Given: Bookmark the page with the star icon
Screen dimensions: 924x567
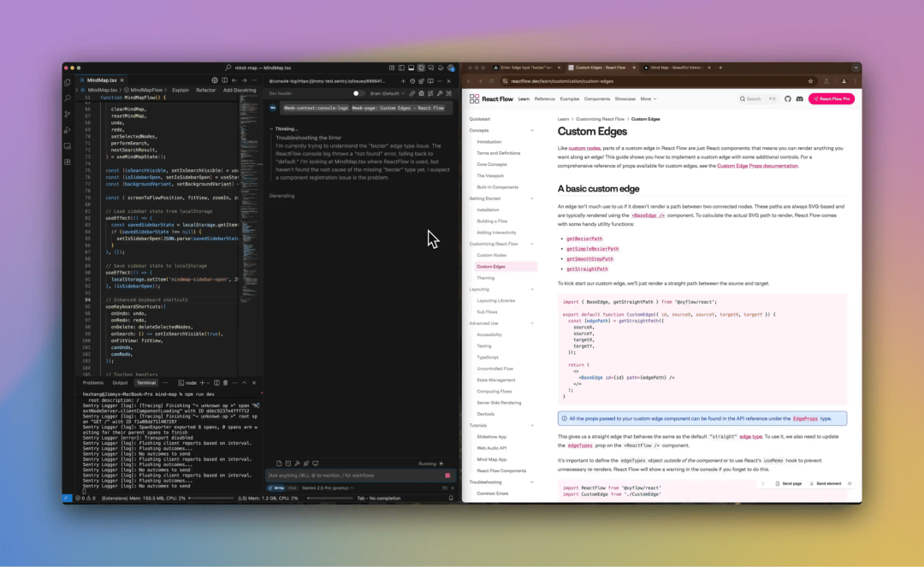Looking at the screenshot, I should [810, 81].
